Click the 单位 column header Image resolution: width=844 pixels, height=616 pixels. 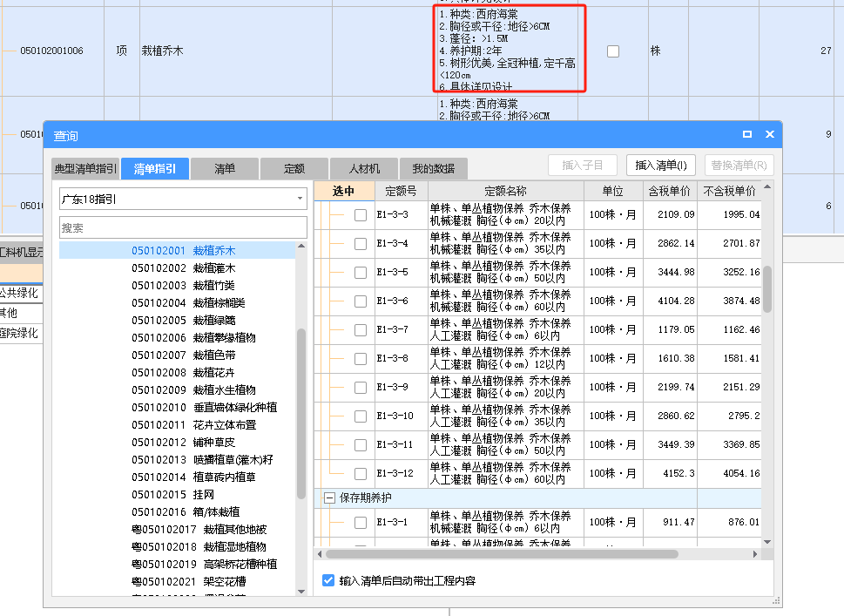(613, 191)
